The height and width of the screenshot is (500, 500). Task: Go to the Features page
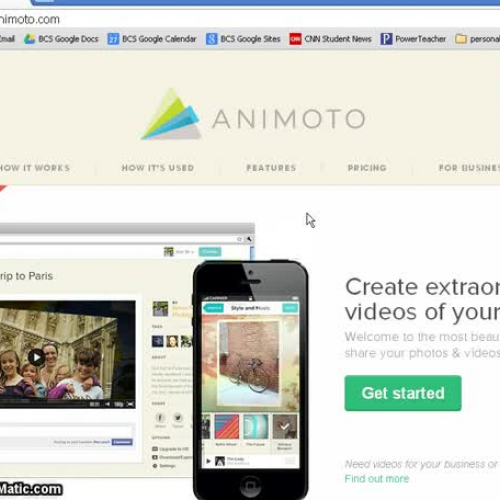(271, 168)
